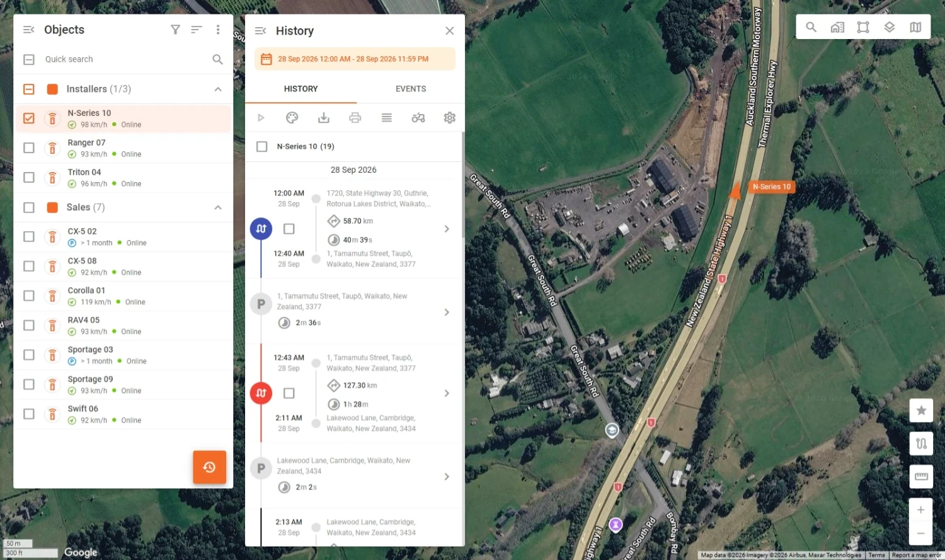Check the Corolla 01 checkbox
The width and height of the screenshot is (945, 560).
click(29, 296)
